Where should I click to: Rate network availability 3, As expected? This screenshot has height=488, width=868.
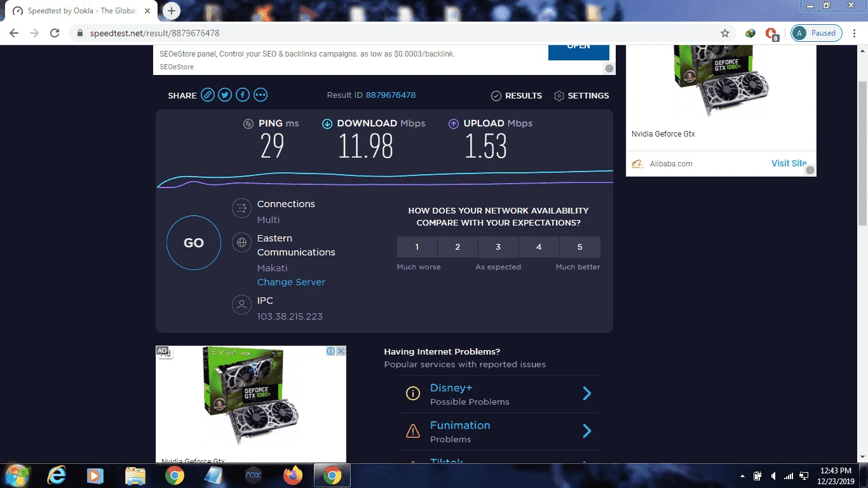(x=498, y=247)
